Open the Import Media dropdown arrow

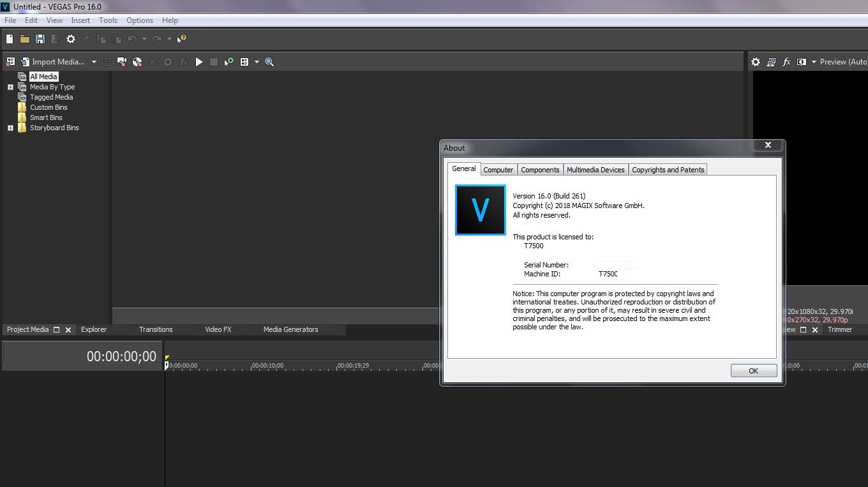(94, 62)
